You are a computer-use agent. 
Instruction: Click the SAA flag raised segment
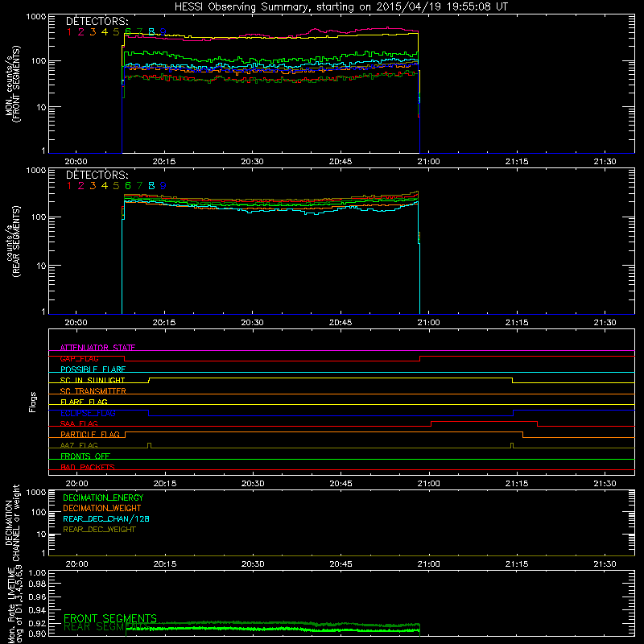tap(485, 422)
